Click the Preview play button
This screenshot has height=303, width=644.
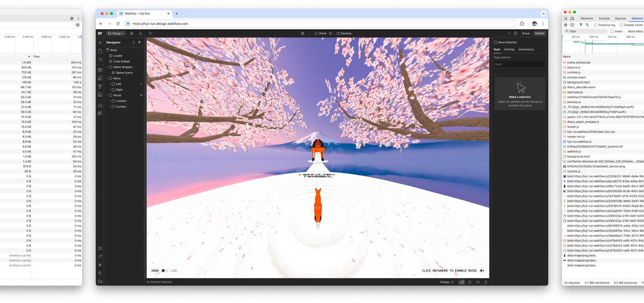pos(151,33)
